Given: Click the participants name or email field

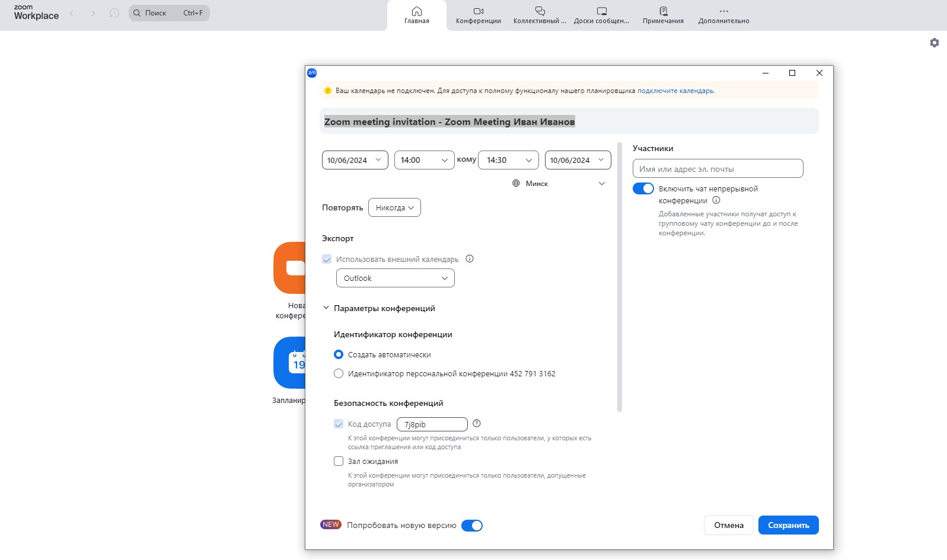Looking at the screenshot, I should pyautogui.click(x=718, y=168).
